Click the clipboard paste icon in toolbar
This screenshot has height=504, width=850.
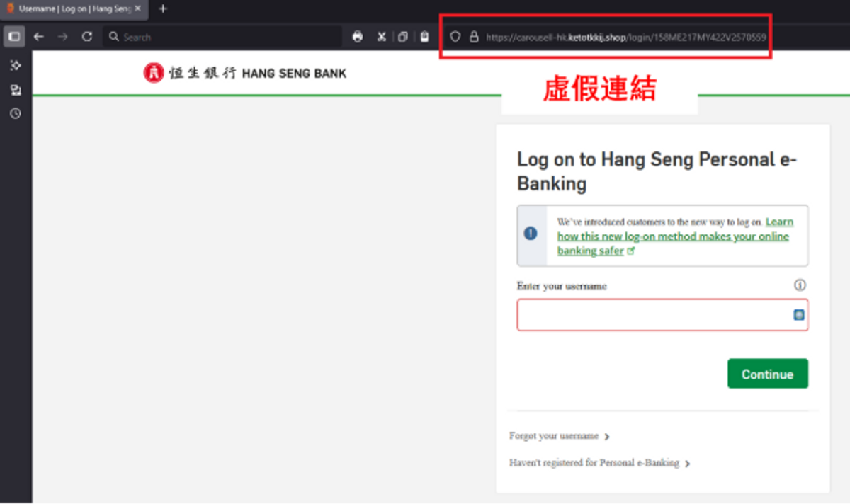tap(424, 37)
